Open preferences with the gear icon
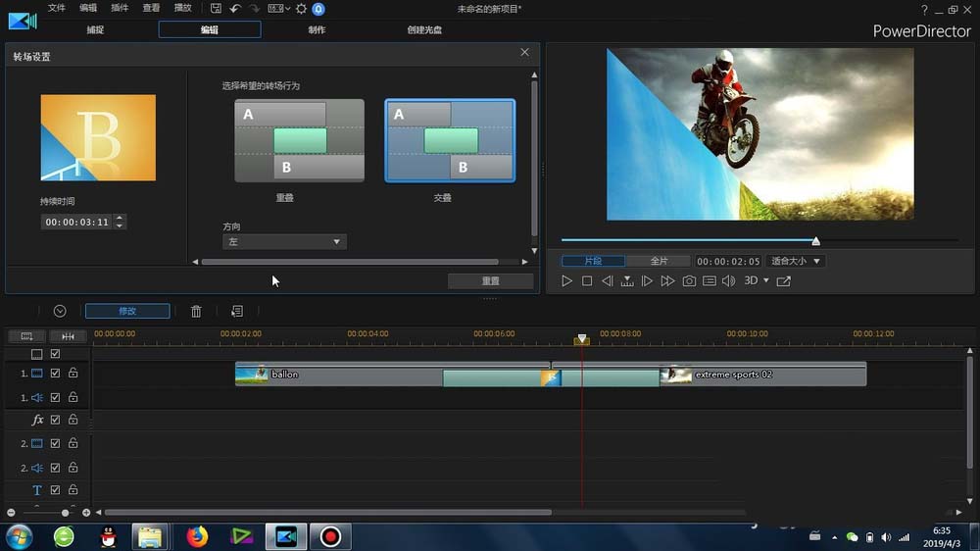The height and width of the screenshot is (551, 980). click(301, 9)
